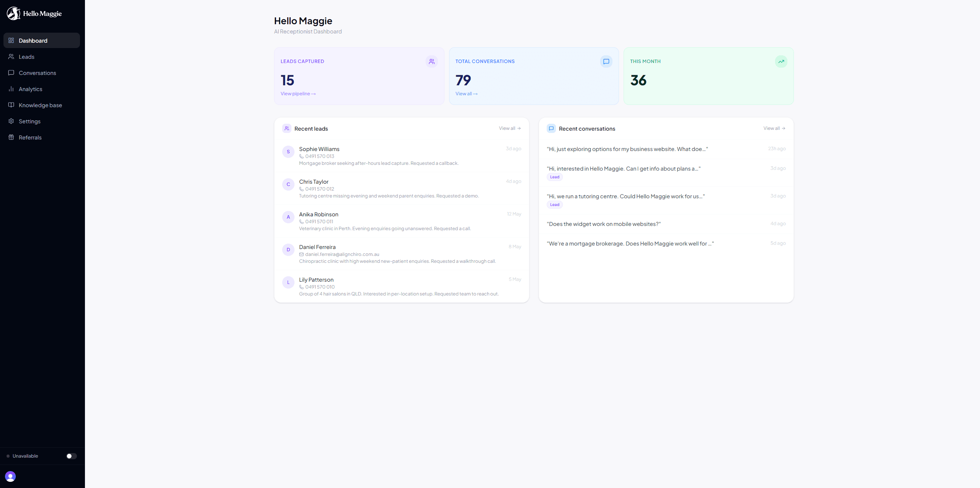Click the Leads people icon in sidebar
This screenshot has height=488, width=980.
tap(11, 56)
